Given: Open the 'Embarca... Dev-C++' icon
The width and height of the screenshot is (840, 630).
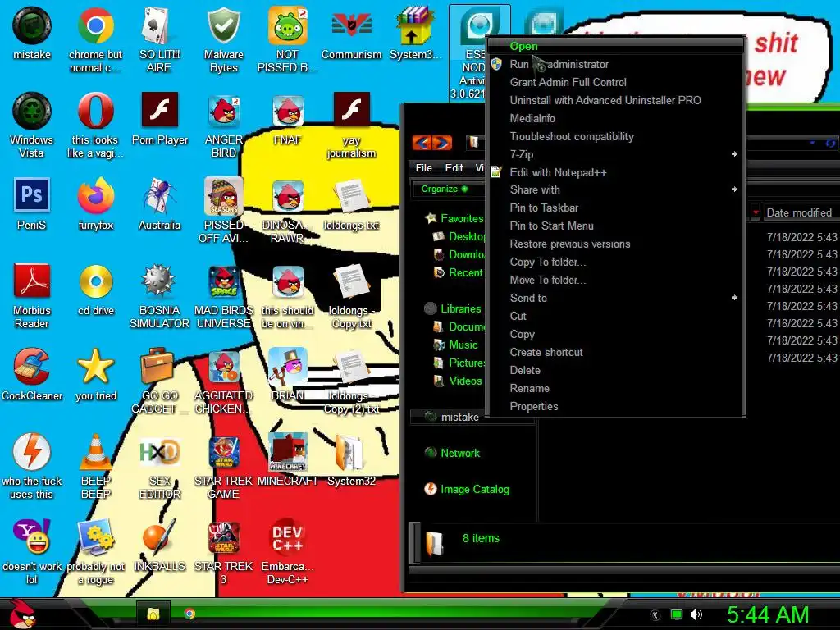Looking at the screenshot, I should tap(287, 552).
